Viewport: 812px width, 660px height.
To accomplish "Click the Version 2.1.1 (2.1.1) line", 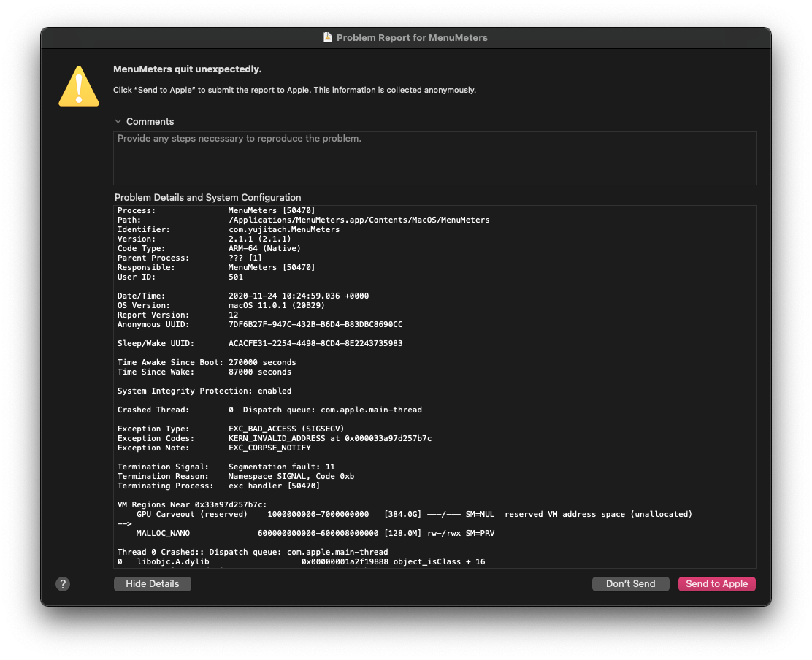I will [x=204, y=239].
